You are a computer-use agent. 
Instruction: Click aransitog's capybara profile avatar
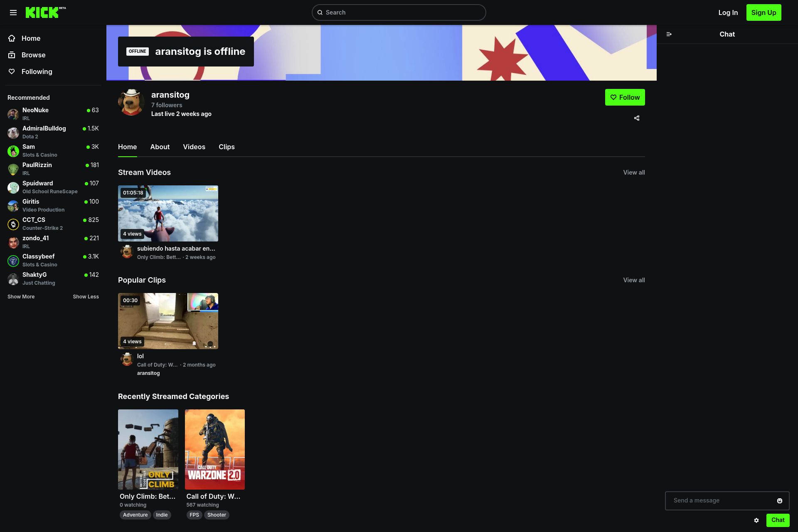click(131, 102)
